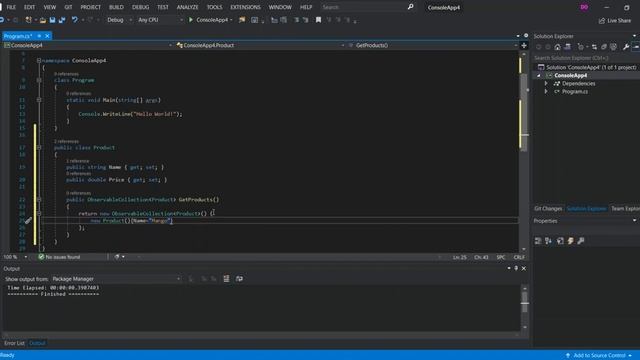Click Collapse All in Solution Explorer
Viewport: 640px width, 360px height.
tap(604, 47)
